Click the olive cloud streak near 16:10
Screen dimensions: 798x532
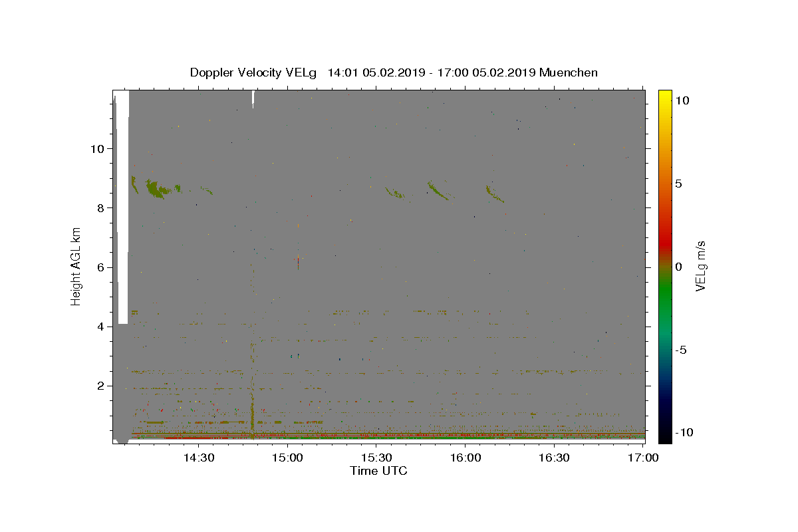[494, 194]
